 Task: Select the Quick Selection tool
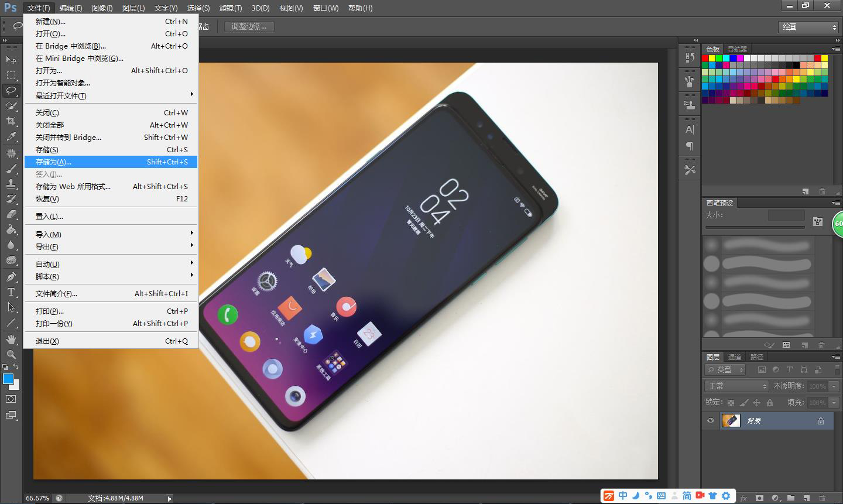point(11,106)
